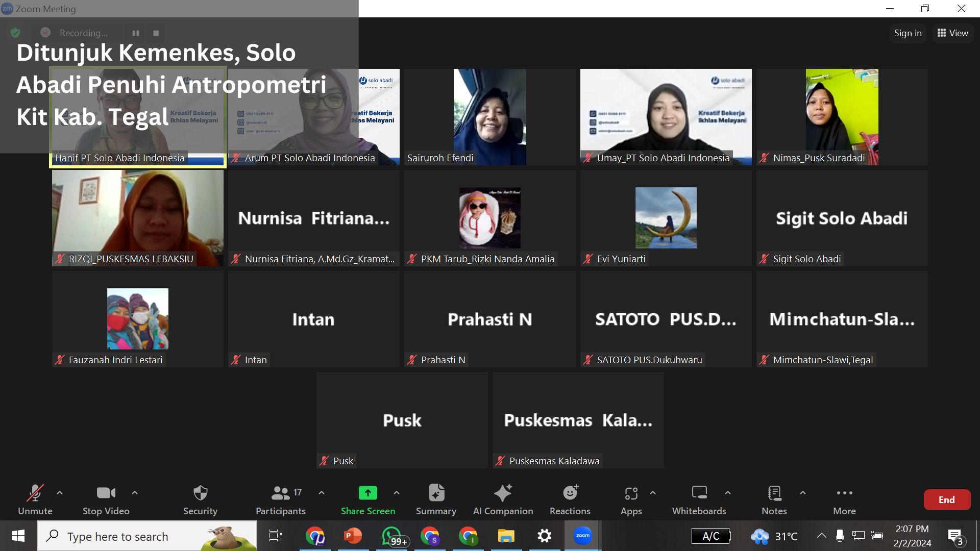Expand audio options arrow beside Unmute

(x=60, y=493)
